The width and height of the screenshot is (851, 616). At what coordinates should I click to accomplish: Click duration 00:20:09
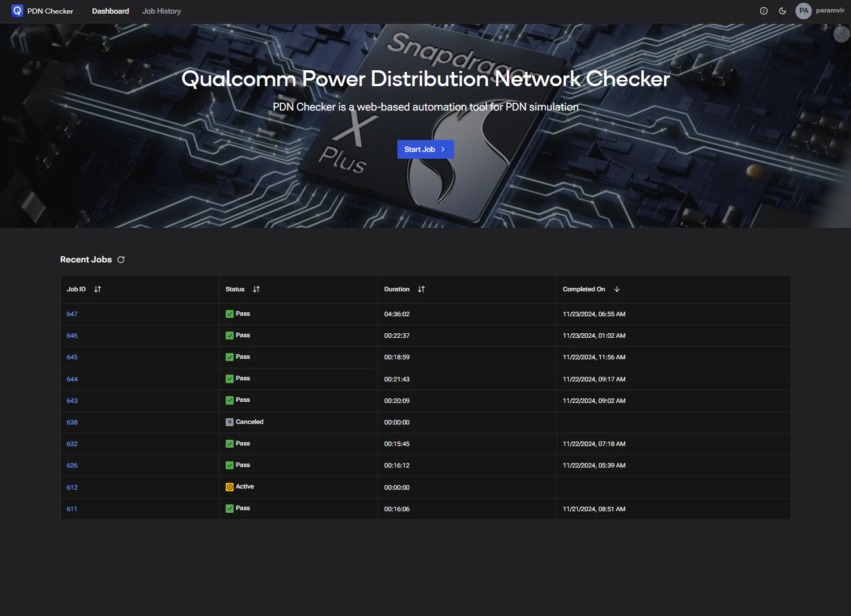pyautogui.click(x=397, y=401)
